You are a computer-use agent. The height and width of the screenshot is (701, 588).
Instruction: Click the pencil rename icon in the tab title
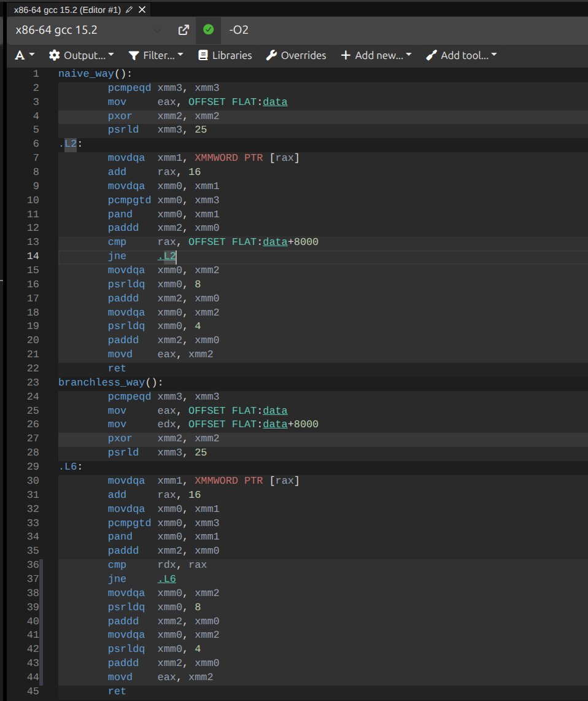[130, 10]
